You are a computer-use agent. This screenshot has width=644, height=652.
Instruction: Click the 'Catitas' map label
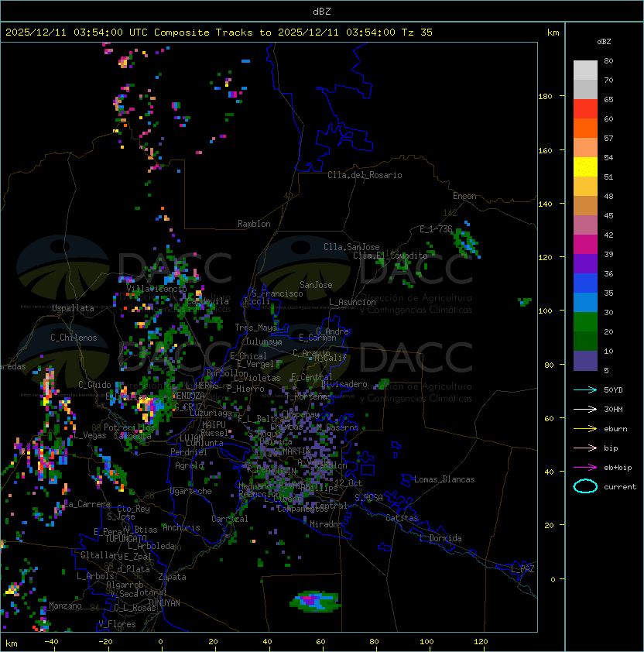[x=402, y=518]
